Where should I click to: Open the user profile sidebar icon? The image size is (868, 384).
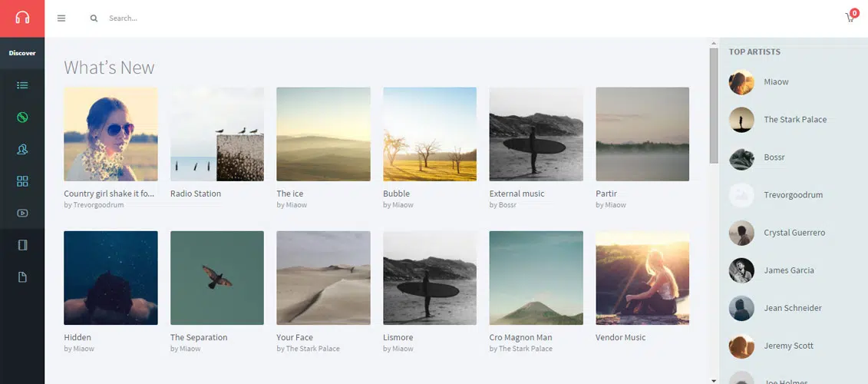point(22,150)
